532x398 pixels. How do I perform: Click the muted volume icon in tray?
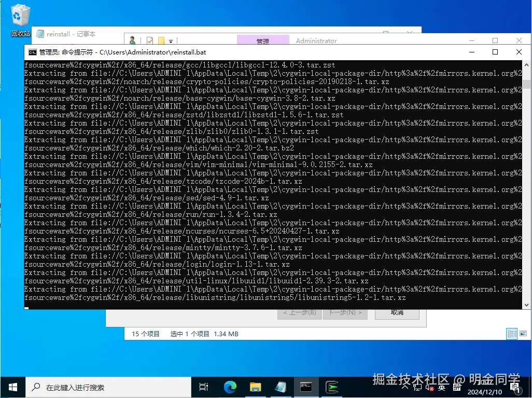[x=430, y=388]
